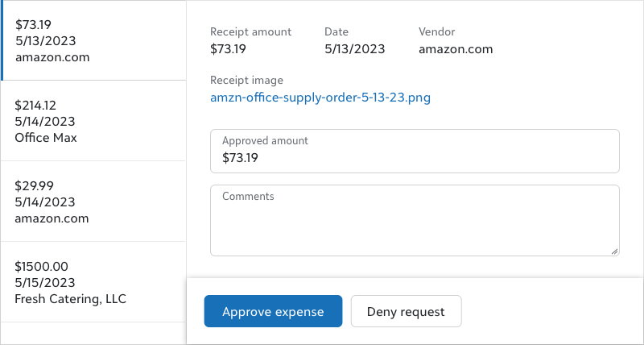
Task: Click the Approved amount floating label
Action: [x=265, y=140]
